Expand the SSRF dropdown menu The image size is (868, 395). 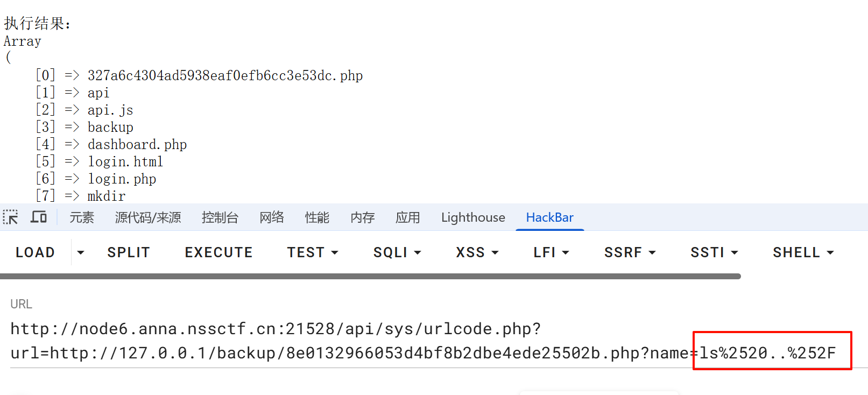click(x=630, y=252)
